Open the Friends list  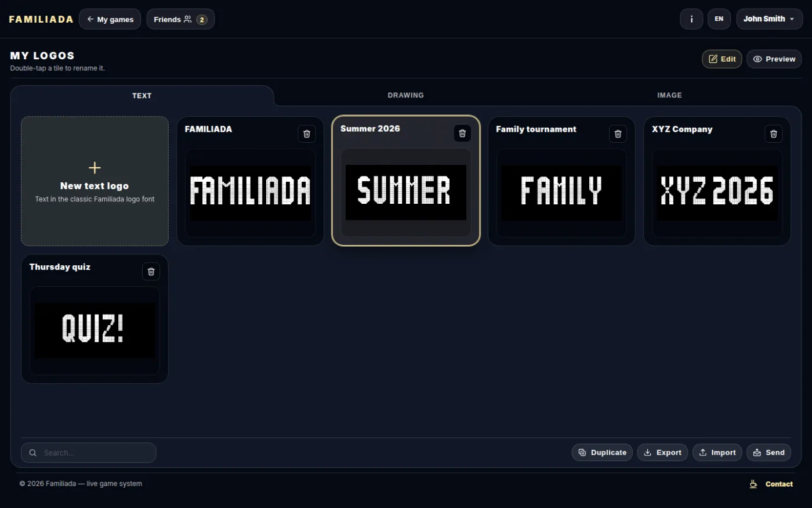point(180,19)
